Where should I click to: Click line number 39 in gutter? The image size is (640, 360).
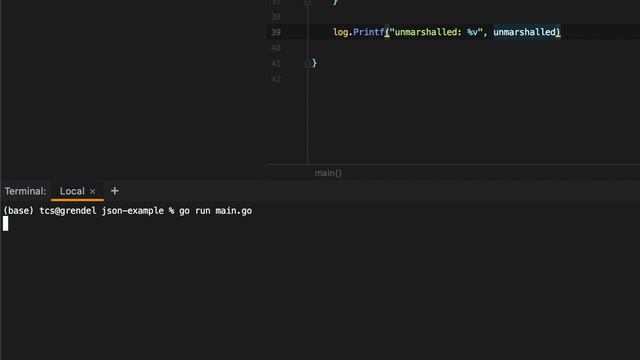(276, 32)
